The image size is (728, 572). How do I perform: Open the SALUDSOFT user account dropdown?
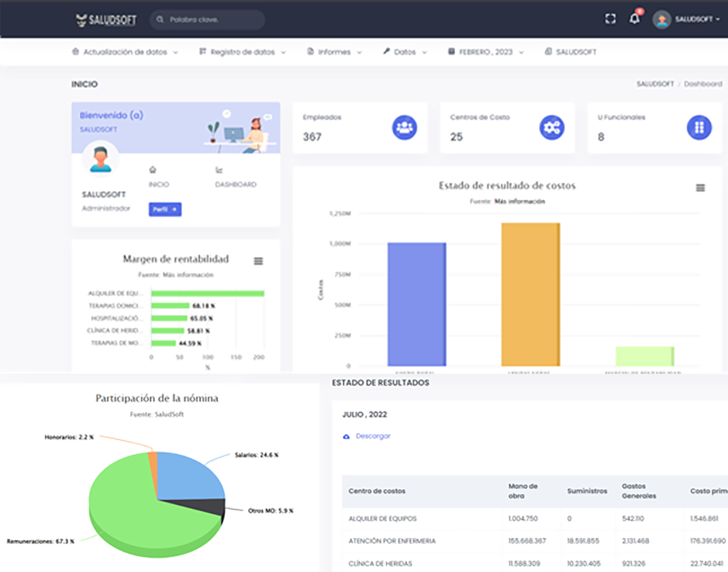point(686,20)
